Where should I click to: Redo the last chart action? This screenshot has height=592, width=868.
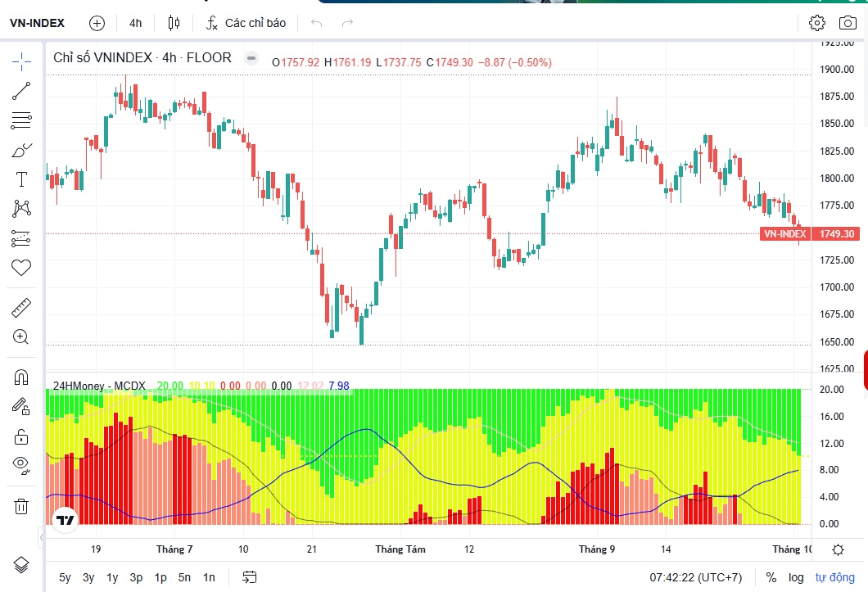pyautogui.click(x=347, y=23)
